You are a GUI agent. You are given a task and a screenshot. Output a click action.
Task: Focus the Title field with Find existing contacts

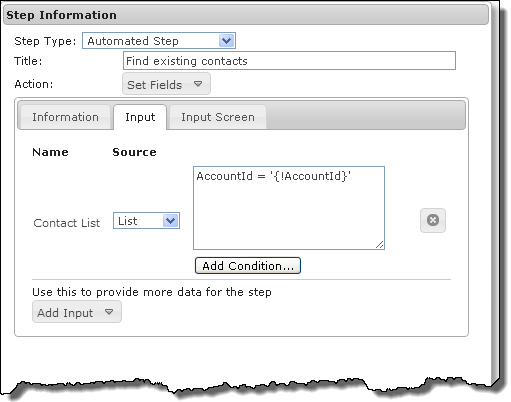coord(289,61)
